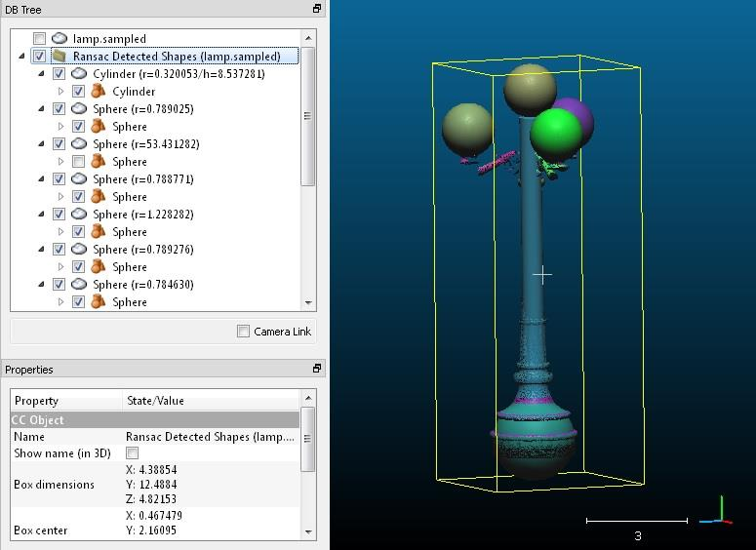The height and width of the screenshot is (550, 756).
Task: Click the Property column header
Action: [36, 401]
